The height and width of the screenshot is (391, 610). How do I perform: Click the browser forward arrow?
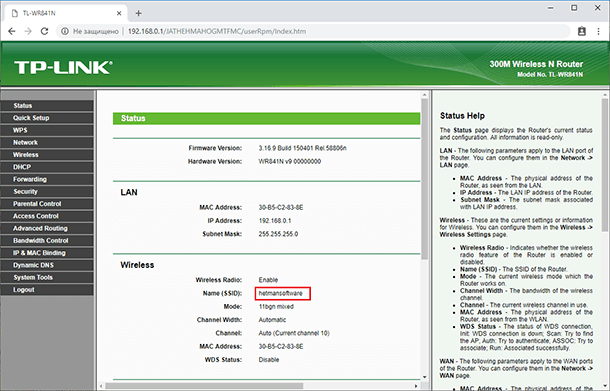click(28, 32)
